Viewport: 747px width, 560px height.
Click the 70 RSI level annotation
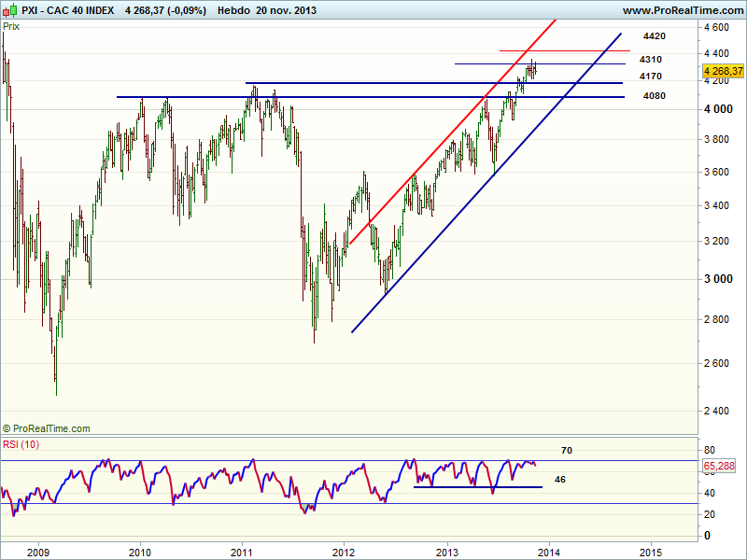pyautogui.click(x=566, y=451)
